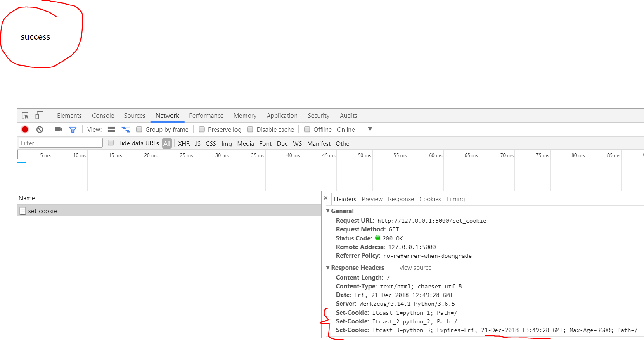
Task: Open the network filter funnel
Action: pyautogui.click(x=73, y=129)
